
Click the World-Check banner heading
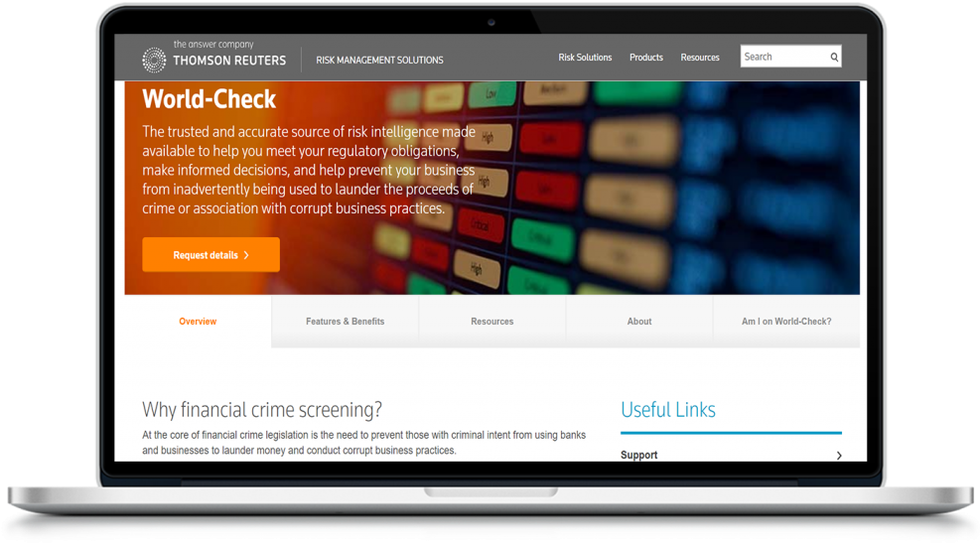(209, 99)
